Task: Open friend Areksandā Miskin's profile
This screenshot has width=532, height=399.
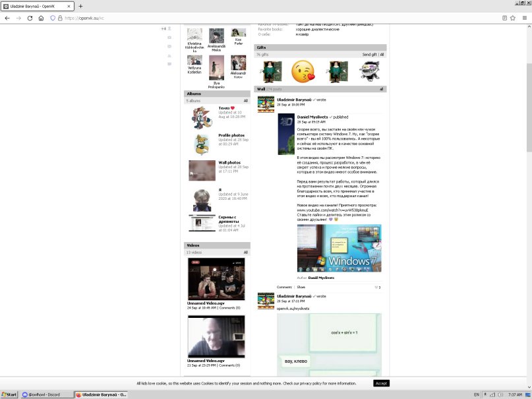Action: pyautogui.click(x=216, y=48)
